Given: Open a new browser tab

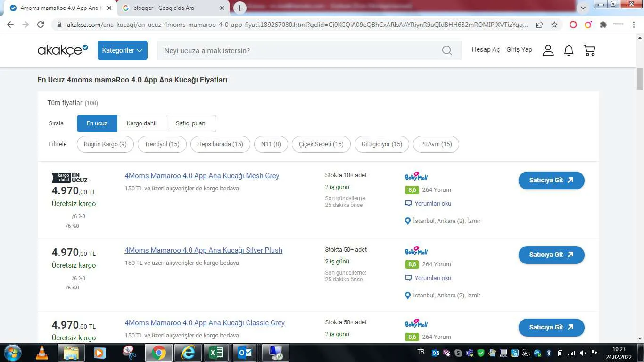Looking at the screenshot, I should (240, 8).
